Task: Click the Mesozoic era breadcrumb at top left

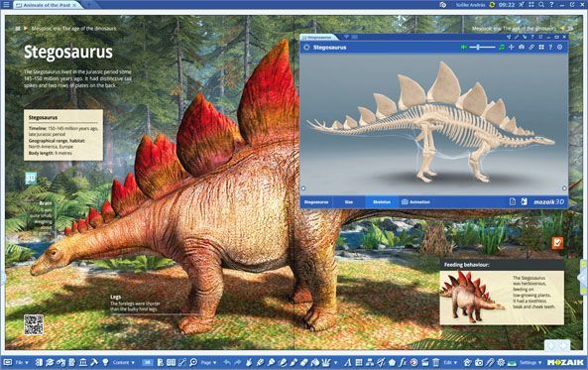Action: (x=74, y=28)
